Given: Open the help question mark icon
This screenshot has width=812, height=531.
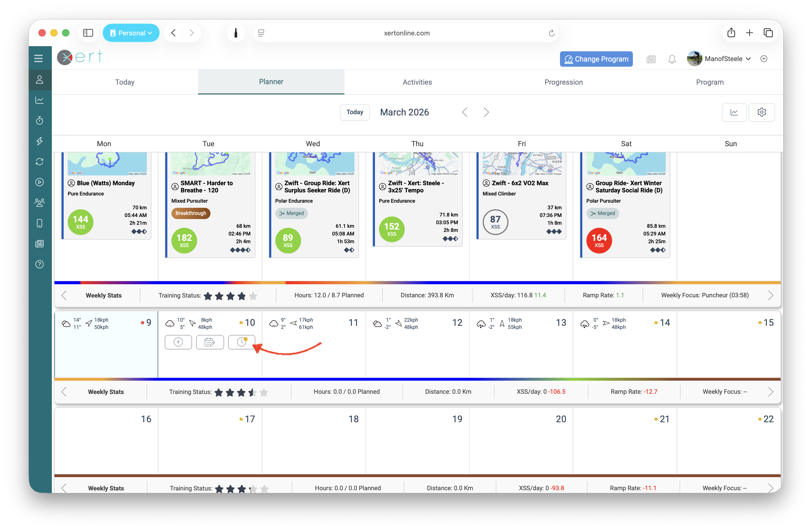Looking at the screenshot, I should coord(40,264).
